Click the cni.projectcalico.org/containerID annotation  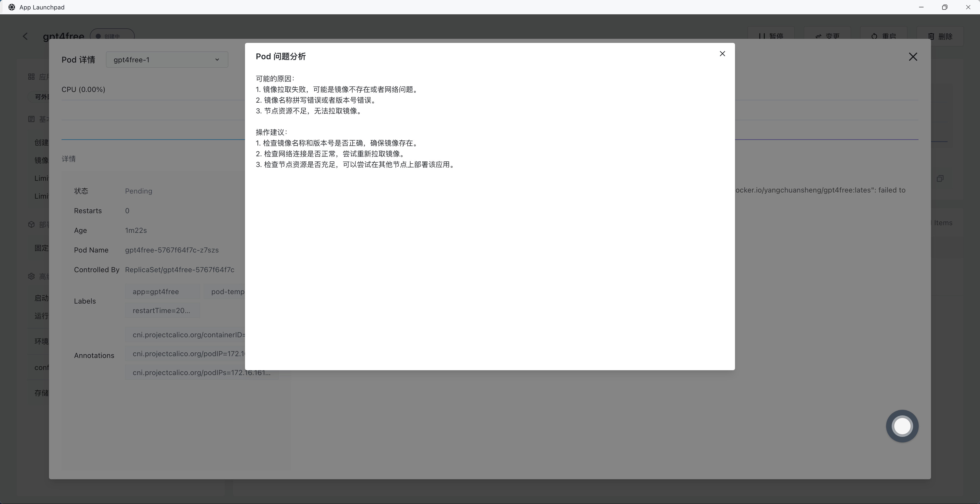(x=185, y=335)
